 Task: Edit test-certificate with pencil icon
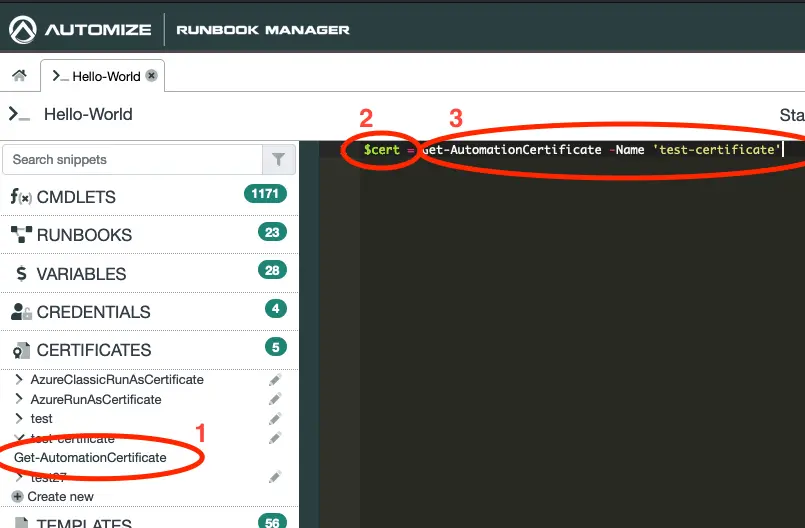[x=275, y=438]
